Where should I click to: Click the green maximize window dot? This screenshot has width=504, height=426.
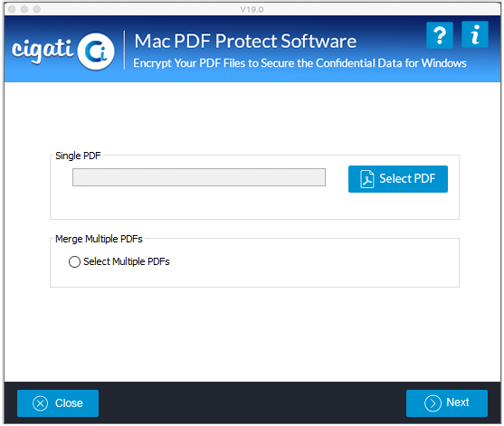pyautogui.click(x=37, y=9)
